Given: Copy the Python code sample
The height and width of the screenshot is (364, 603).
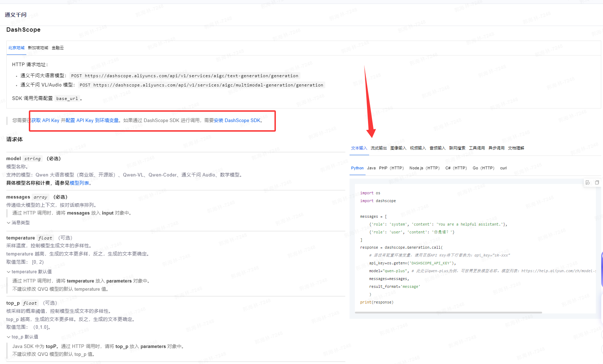Looking at the screenshot, I should 597,183.
